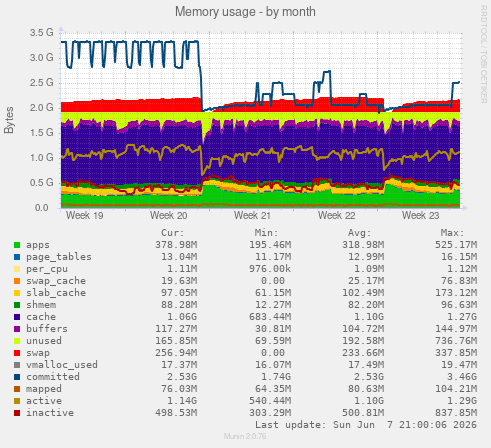Click the green apps legend swatch

[17, 245]
